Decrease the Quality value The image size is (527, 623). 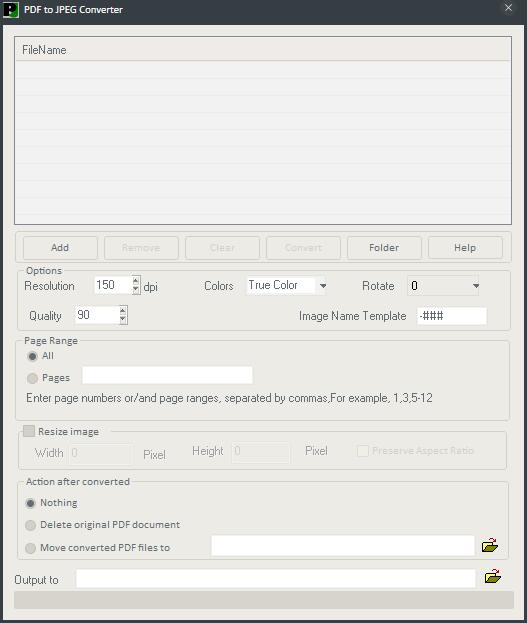[x=123, y=319]
